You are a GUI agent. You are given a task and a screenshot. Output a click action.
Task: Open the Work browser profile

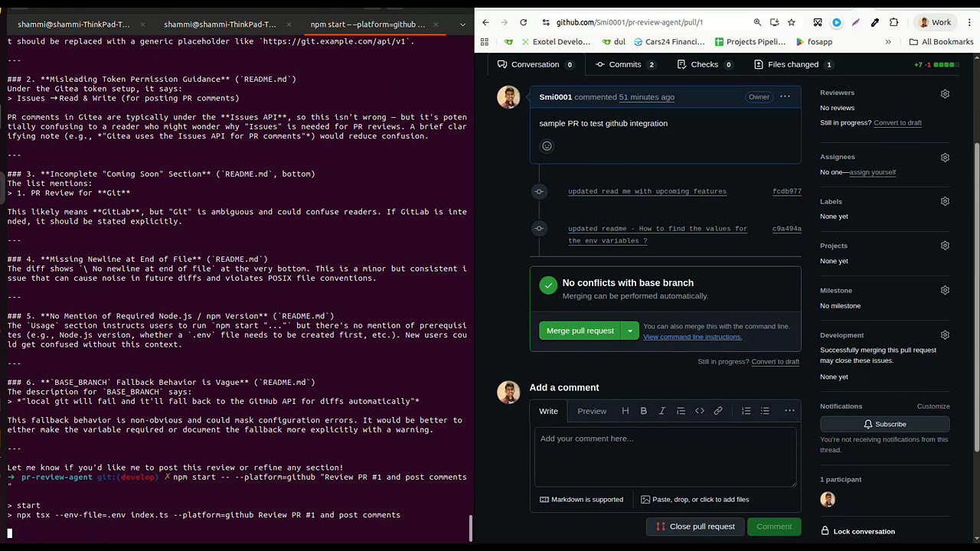[x=935, y=22]
